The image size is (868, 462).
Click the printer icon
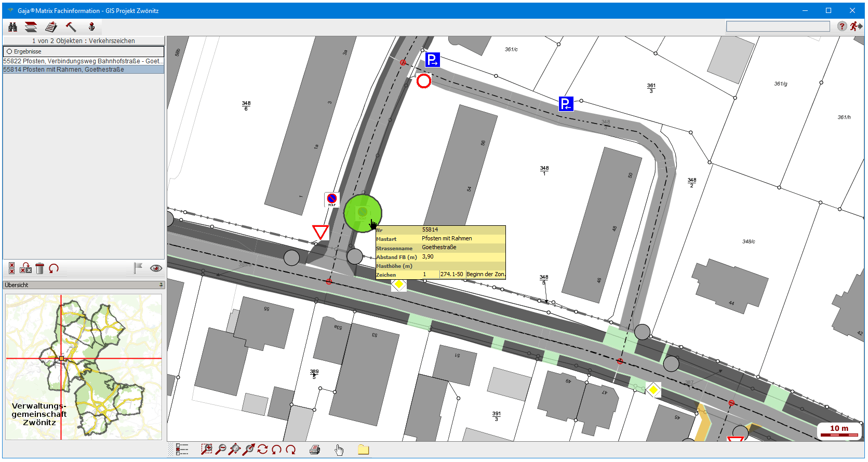point(315,450)
